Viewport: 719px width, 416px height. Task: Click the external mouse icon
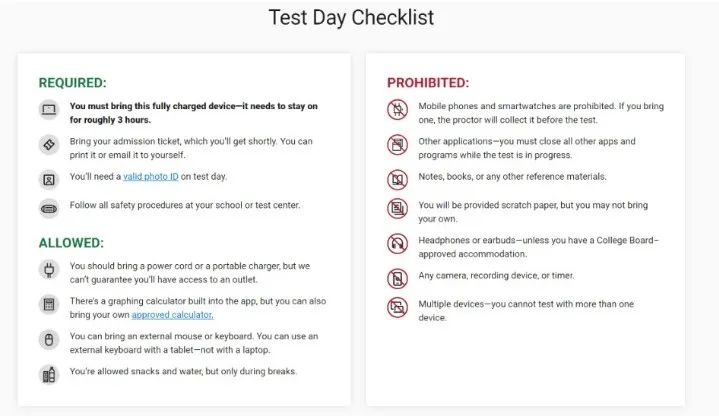pos(49,340)
